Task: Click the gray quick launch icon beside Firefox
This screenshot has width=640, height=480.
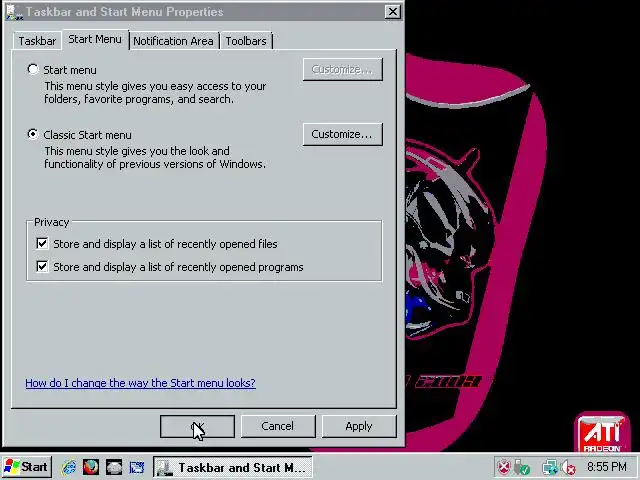Action: click(x=114, y=467)
